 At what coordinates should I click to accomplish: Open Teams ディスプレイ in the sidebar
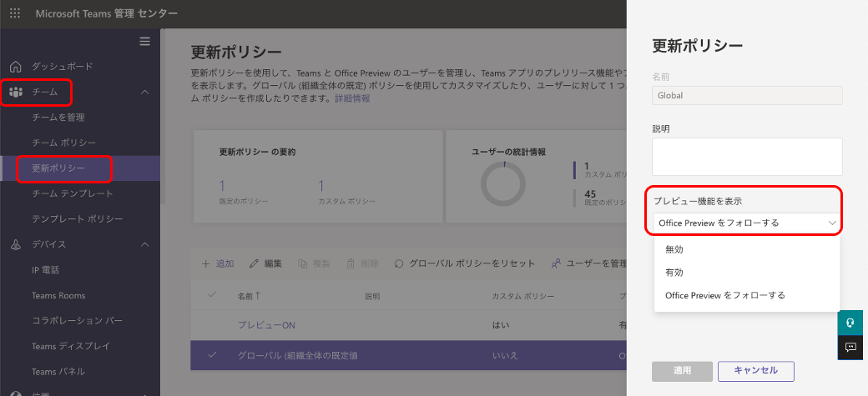coord(71,346)
